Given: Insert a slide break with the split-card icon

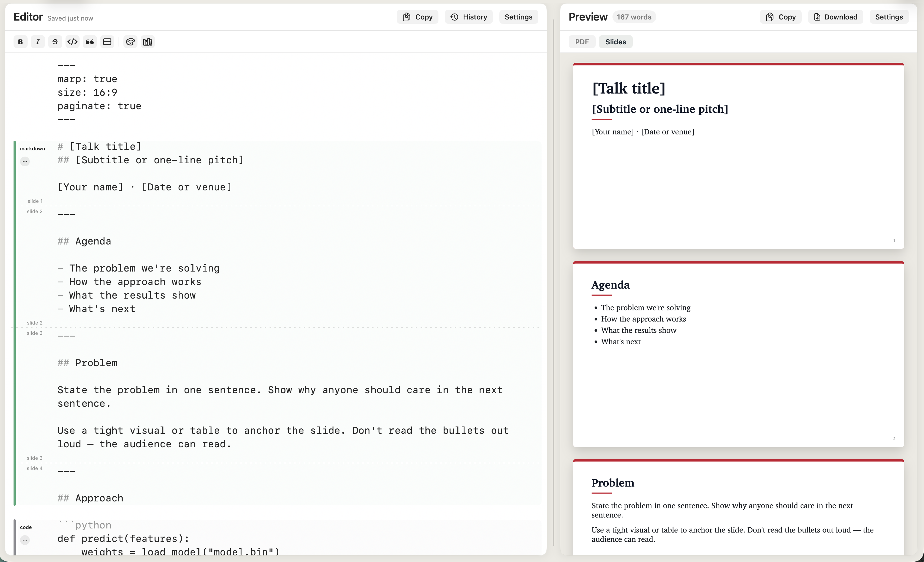Looking at the screenshot, I should 107,42.
